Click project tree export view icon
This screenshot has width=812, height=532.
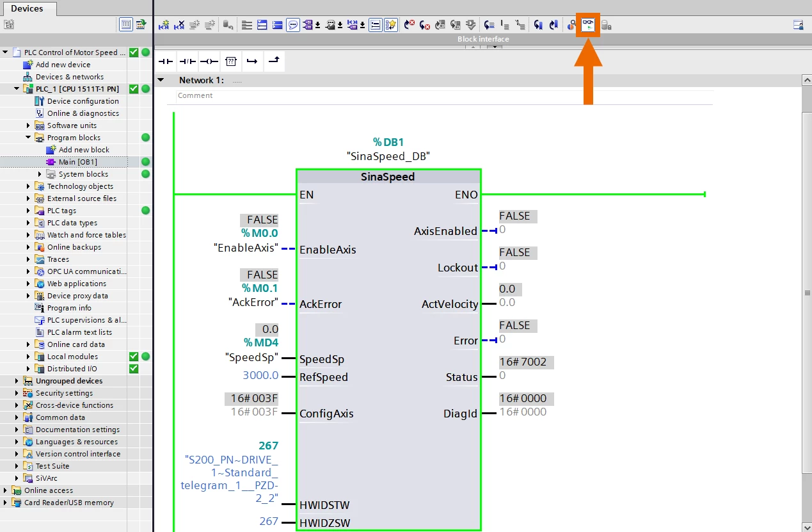[141, 25]
